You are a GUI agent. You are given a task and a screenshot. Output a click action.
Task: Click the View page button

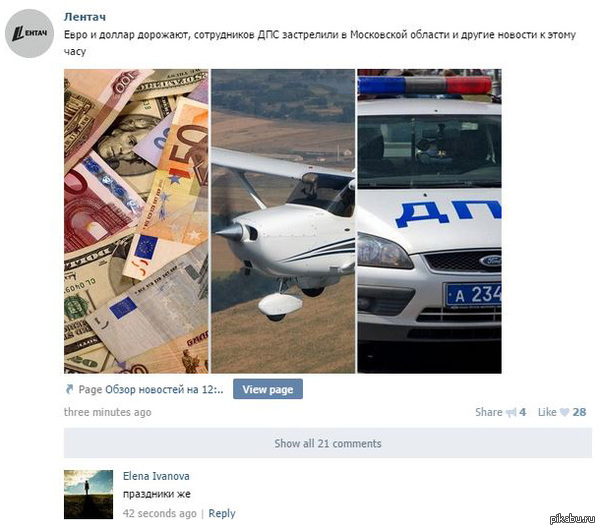click(268, 389)
